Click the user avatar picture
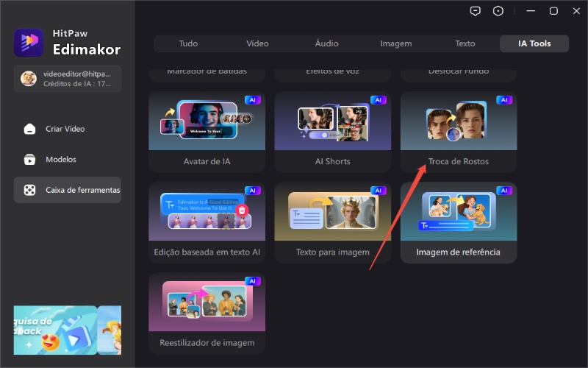The image size is (588, 368). tap(29, 79)
